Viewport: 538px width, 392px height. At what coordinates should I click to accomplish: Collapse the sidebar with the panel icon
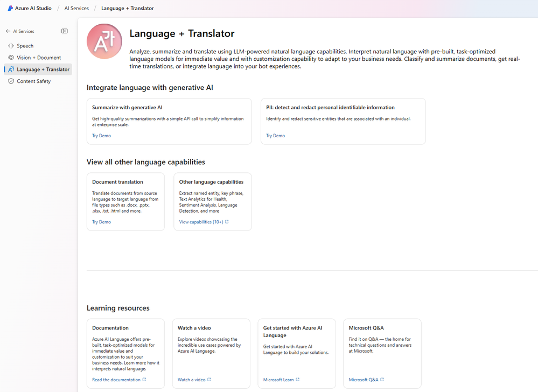[x=65, y=31]
